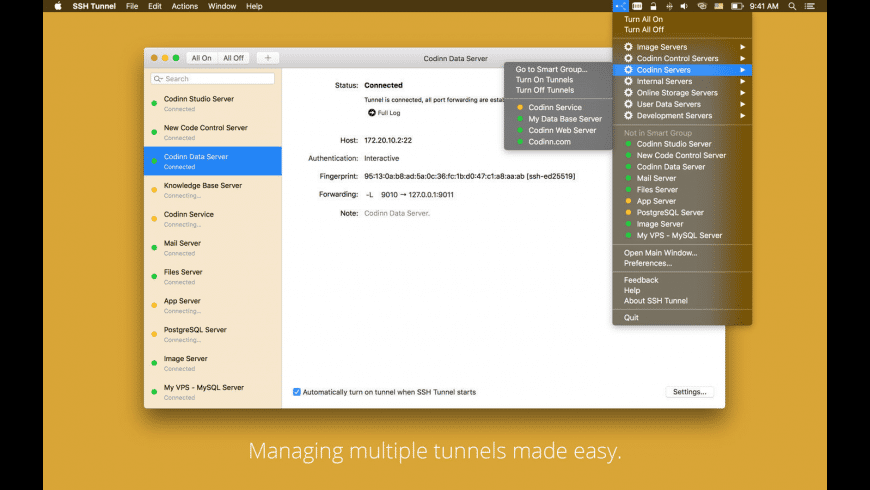This screenshot has width=870, height=490.
Task: Toggle App Server tunnel in status menu
Action: 682,201
